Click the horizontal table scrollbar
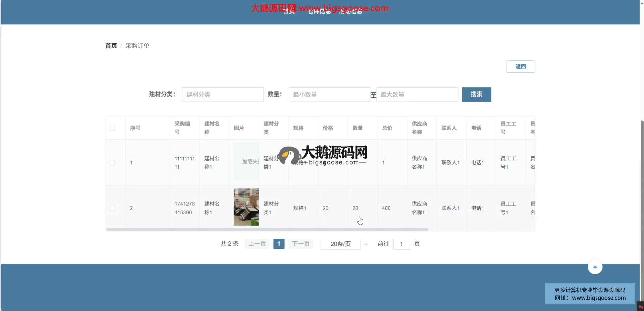The width and height of the screenshot is (644, 311). coord(267,229)
